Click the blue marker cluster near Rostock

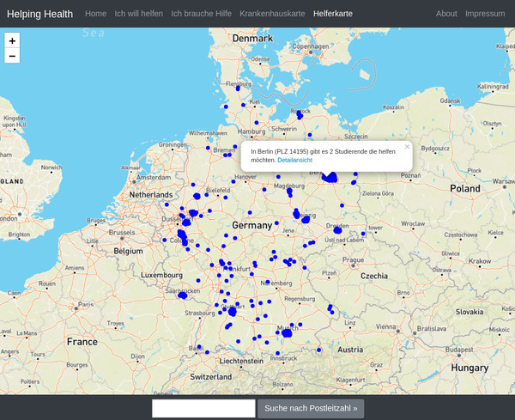click(300, 115)
